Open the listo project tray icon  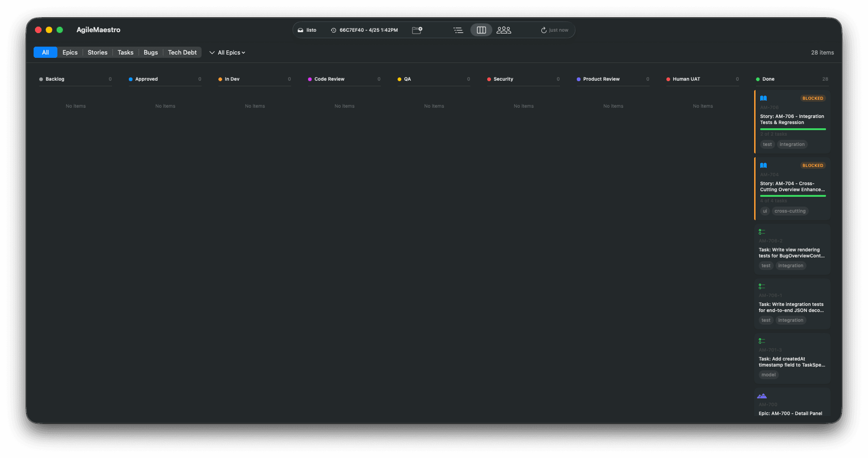pos(301,30)
